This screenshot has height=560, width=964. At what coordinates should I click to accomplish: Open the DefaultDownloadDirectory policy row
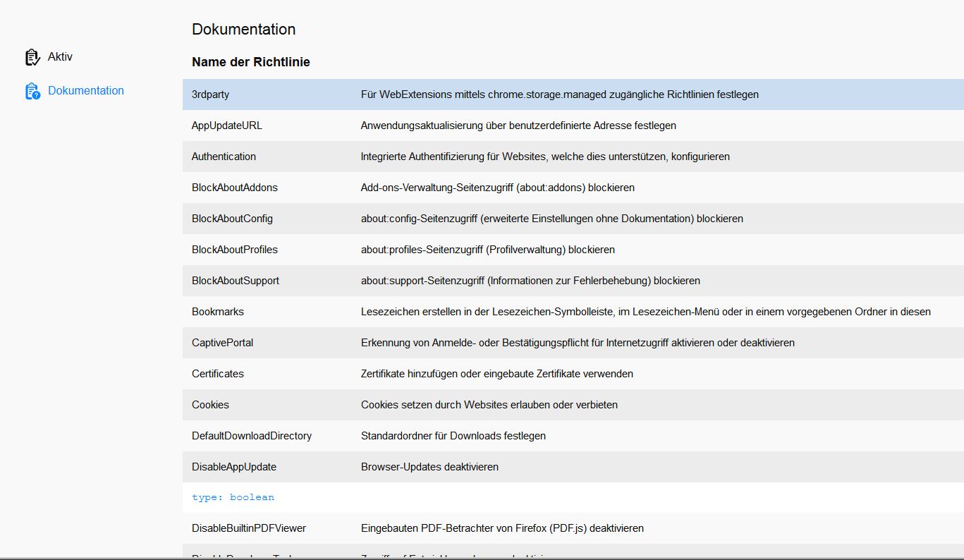coord(252,436)
